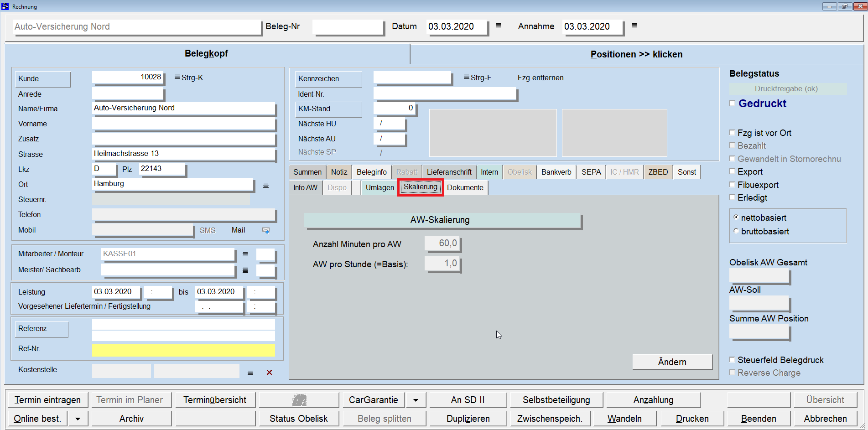
Task: Click the button with the grey car icon
Action: (299, 400)
